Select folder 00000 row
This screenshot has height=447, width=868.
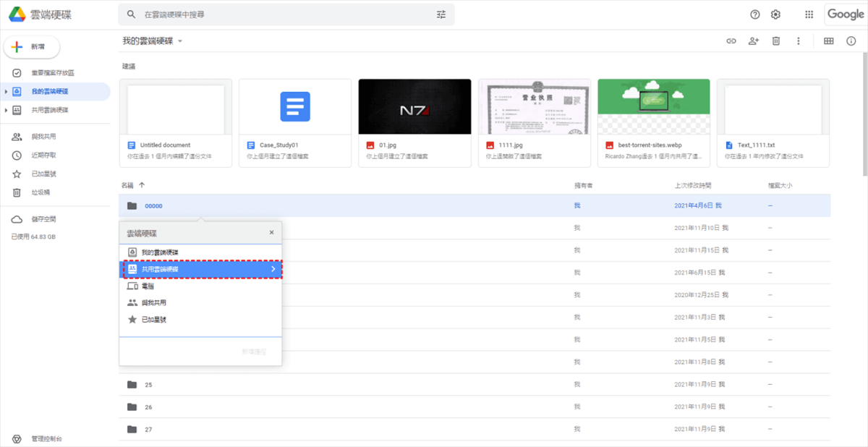click(475, 206)
